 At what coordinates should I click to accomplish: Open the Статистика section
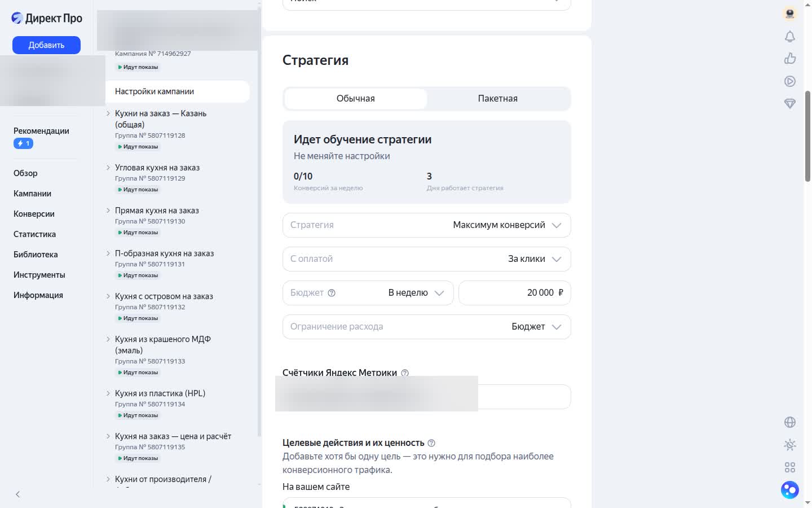[x=34, y=234]
